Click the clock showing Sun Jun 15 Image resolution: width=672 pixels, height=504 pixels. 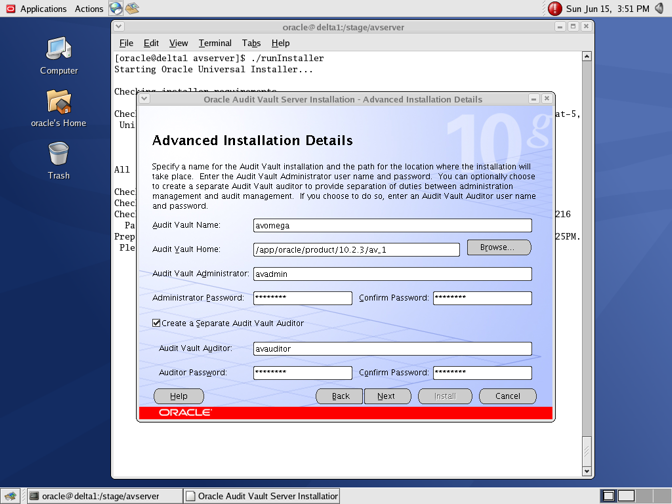(x=607, y=9)
